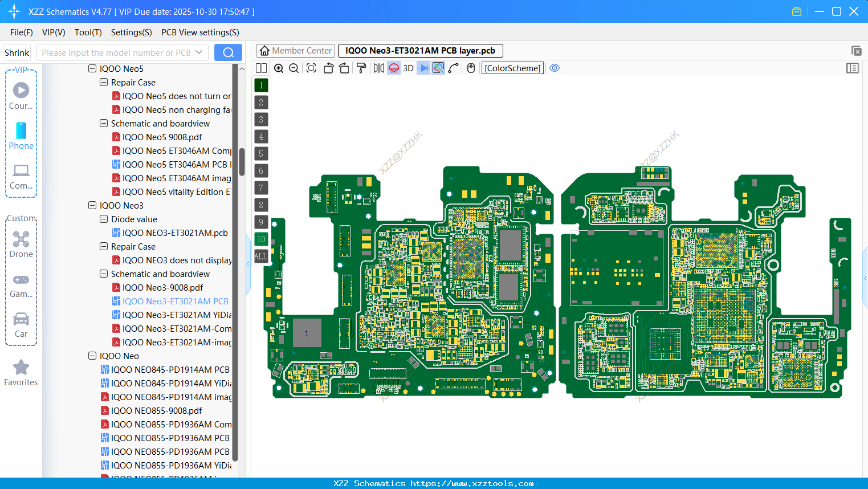The height and width of the screenshot is (489, 868).
Task: Click the Favorites star icon
Action: tap(21, 367)
